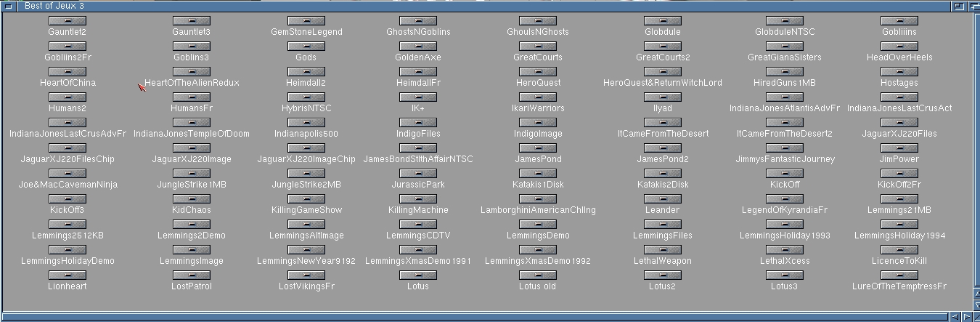Image resolution: width=980 pixels, height=322 pixels.
Task: Select the HeroQuest drawer icon
Action: coord(538,72)
